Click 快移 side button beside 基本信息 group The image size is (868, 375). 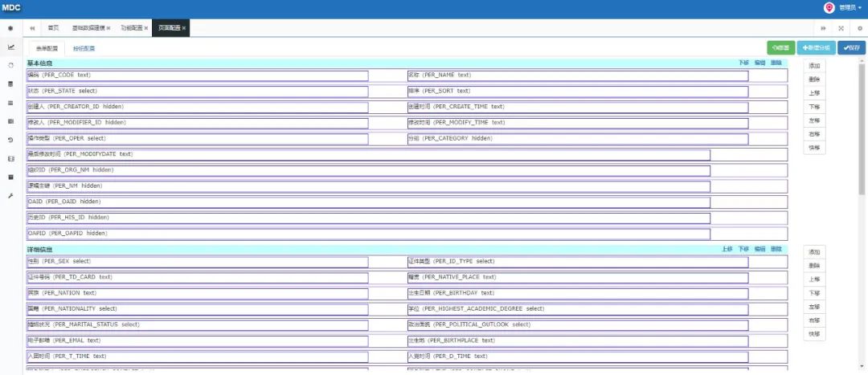(814, 148)
